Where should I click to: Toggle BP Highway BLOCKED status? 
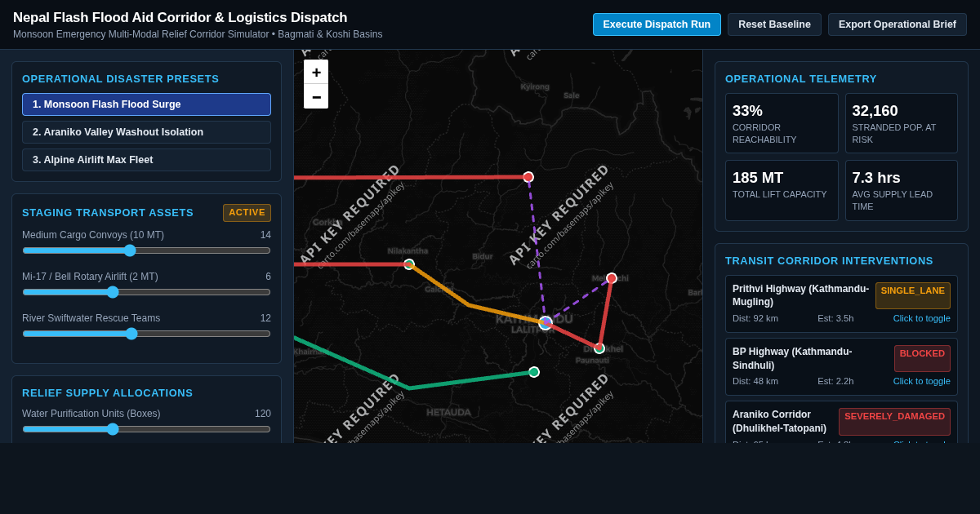tap(922, 358)
